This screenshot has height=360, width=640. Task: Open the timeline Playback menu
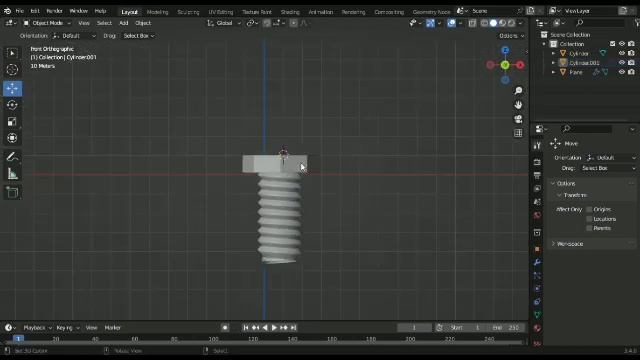click(x=38, y=328)
